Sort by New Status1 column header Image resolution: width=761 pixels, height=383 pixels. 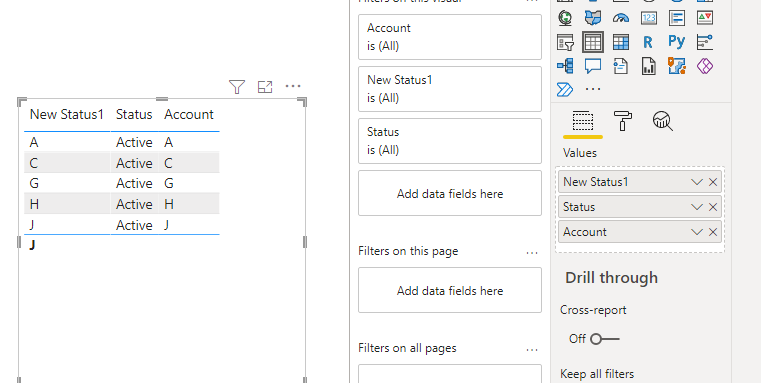67,115
